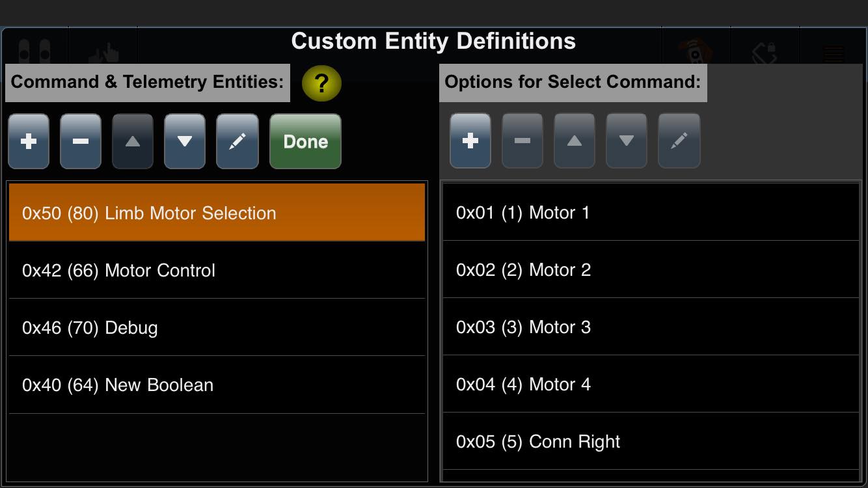Image resolution: width=868 pixels, height=488 pixels.
Task: Choose the Motor 3 option
Action: tap(651, 327)
